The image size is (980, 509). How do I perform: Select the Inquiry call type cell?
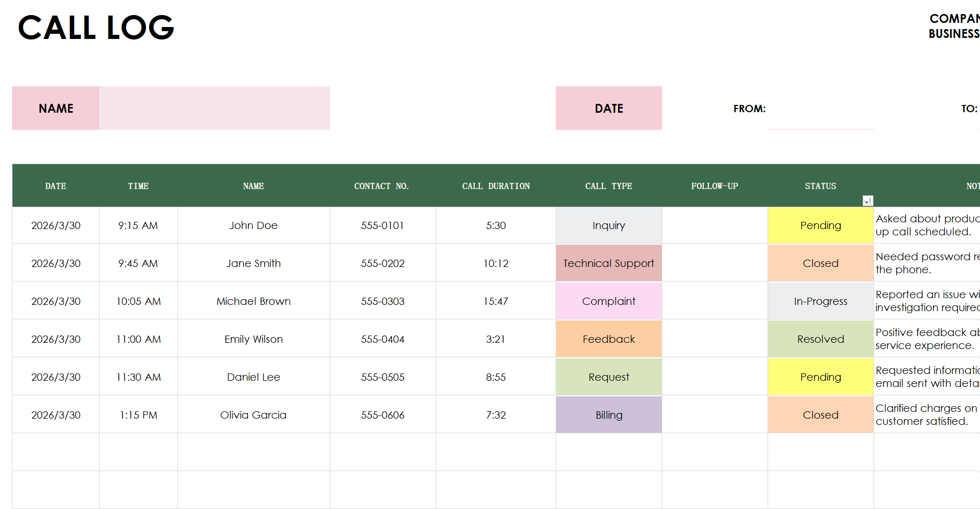click(x=609, y=225)
